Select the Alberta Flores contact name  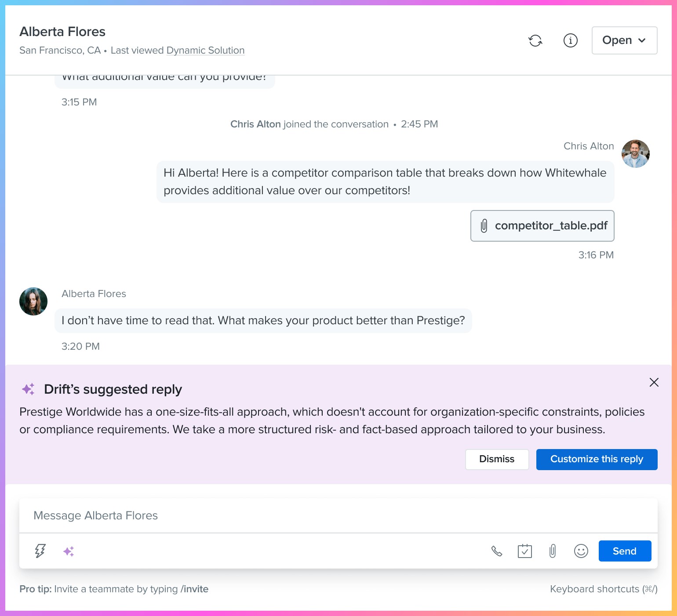(62, 31)
